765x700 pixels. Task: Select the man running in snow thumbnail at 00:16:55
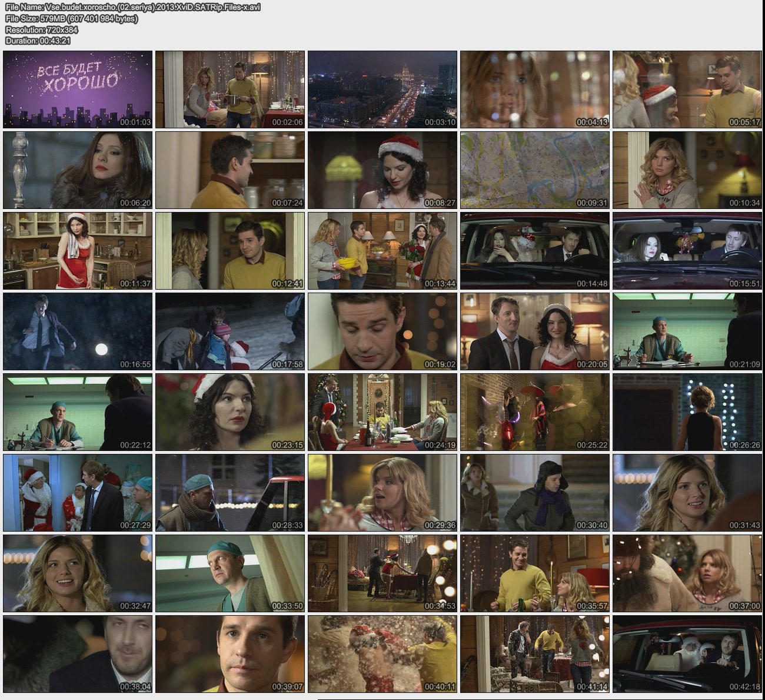pos(78,331)
